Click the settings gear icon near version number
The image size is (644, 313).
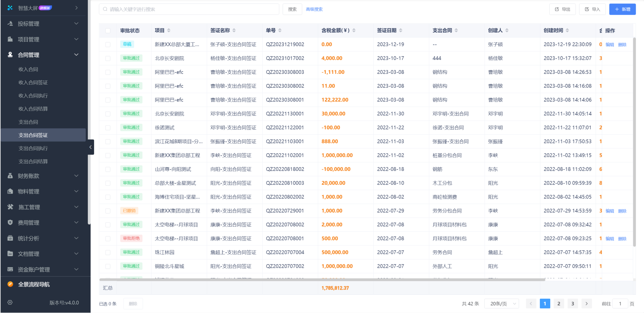[10, 302]
